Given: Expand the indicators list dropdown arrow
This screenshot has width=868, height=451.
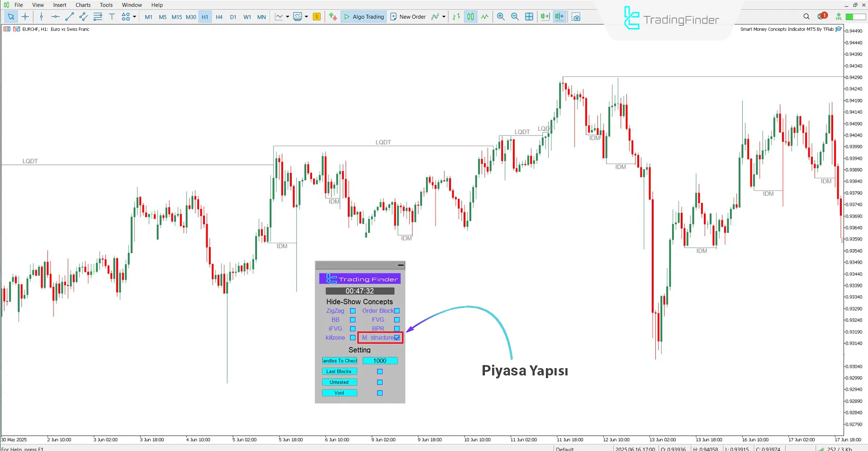Looking at the screenshot, I should (x=306, y=17).
